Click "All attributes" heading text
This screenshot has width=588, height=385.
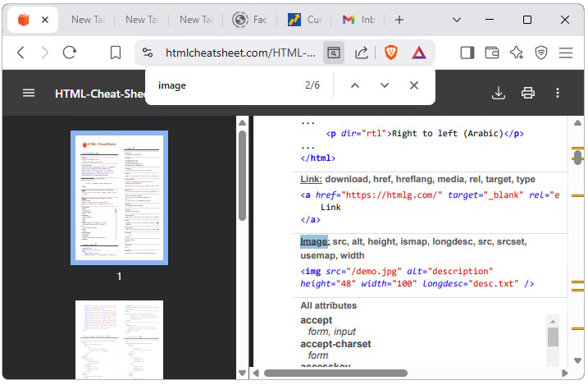click(329, 305)
